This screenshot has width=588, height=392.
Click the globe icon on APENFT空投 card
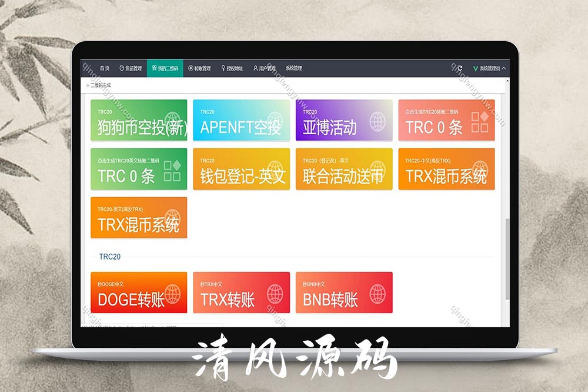(x=275, y=120)
